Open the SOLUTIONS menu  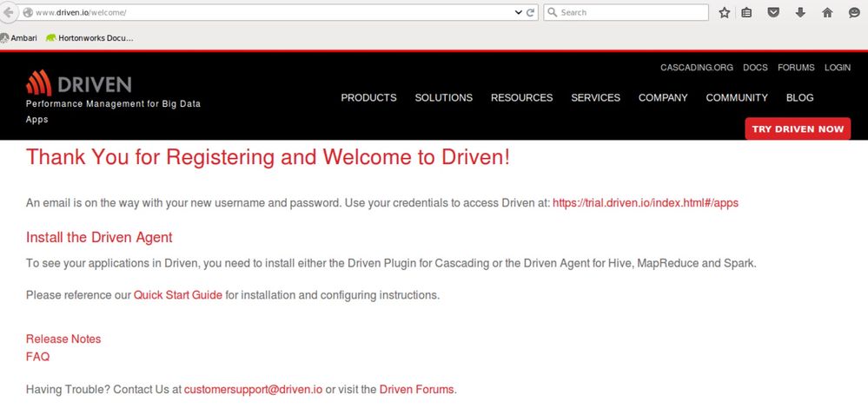444,98
